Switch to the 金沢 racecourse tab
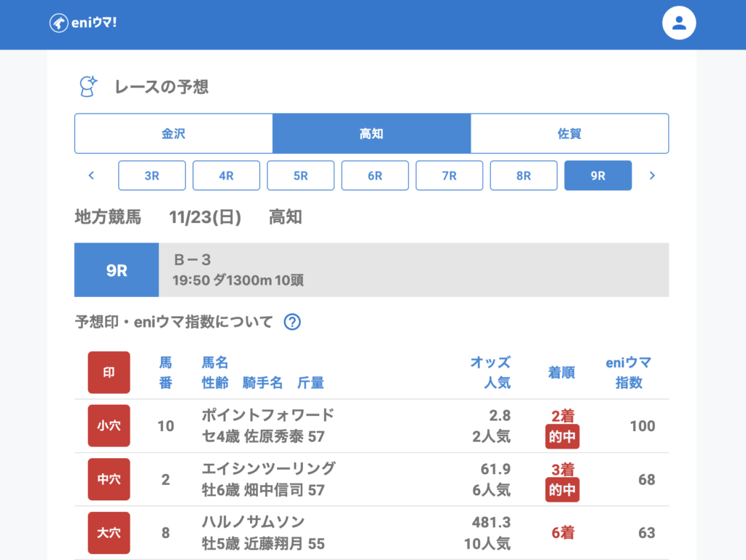Viewport: 746px width, 560px height. [173, 134]
